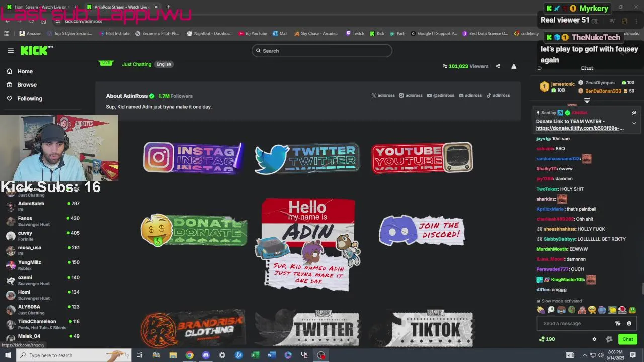The height and width of the screenshot is (362, 644).
Task: Open Malek_04 channel in sidebar
Action: pyautogui.click(x=43, y=338)
